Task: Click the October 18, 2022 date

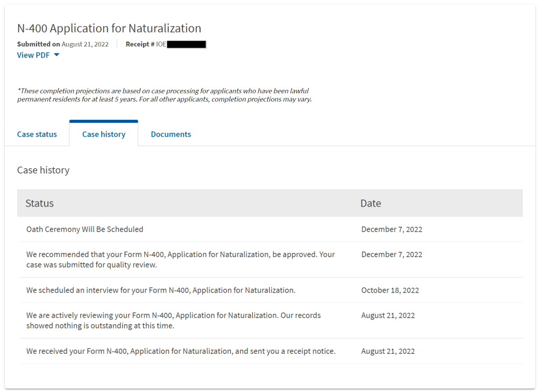Action: (390, 290)
